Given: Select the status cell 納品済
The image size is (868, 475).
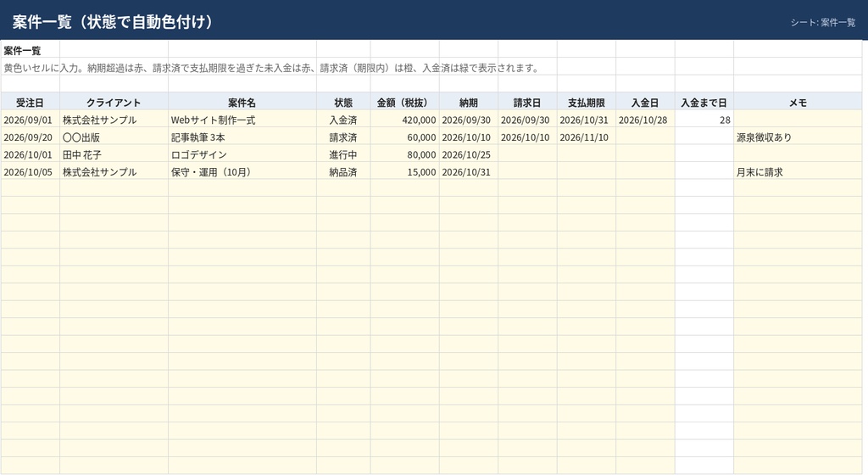Looking at the screenshot, I should pyautogui.click(x=343, y=172).
